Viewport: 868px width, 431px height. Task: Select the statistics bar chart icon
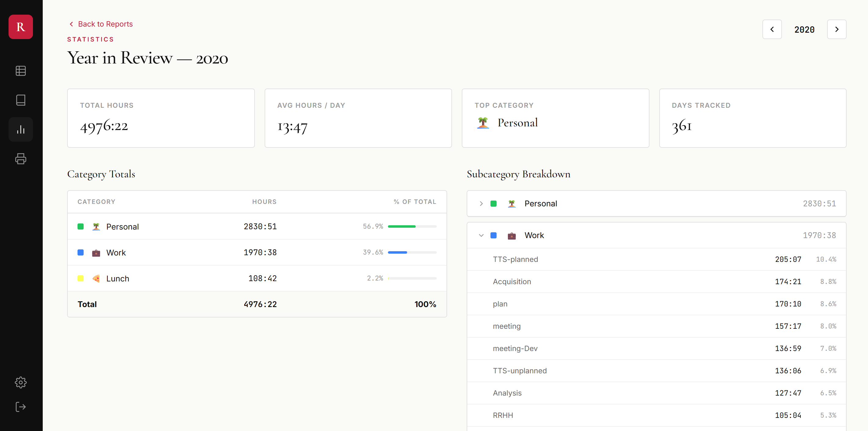point(20,129)
